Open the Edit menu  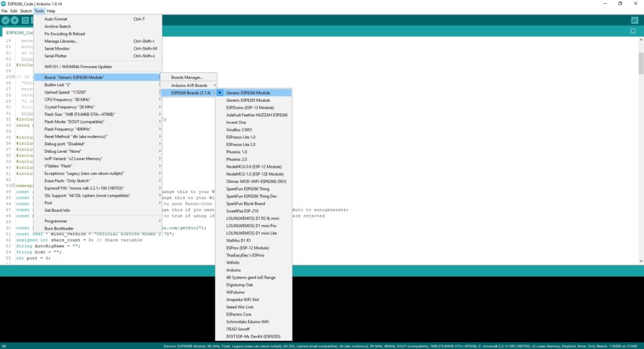[x=14, y=11]
